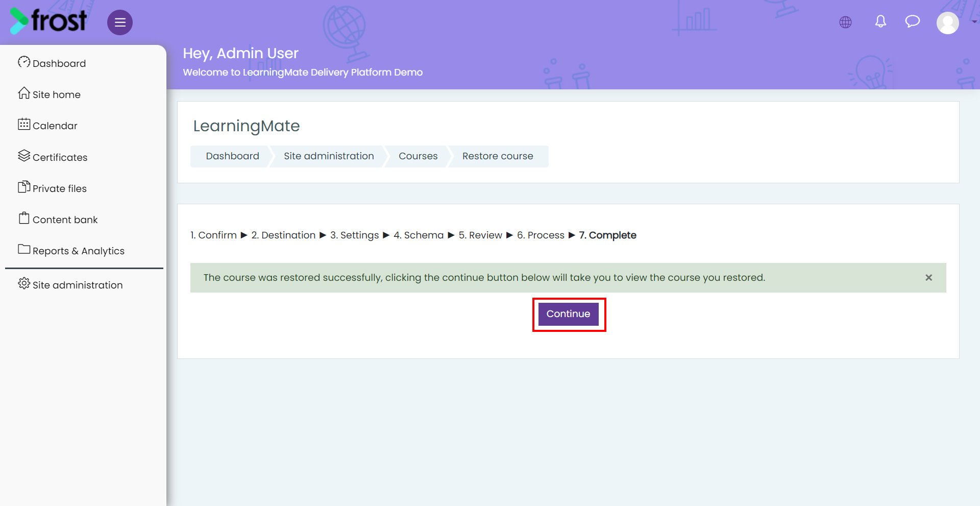Open Reports & Analytics folder item
980x506 pixels.
71,251
